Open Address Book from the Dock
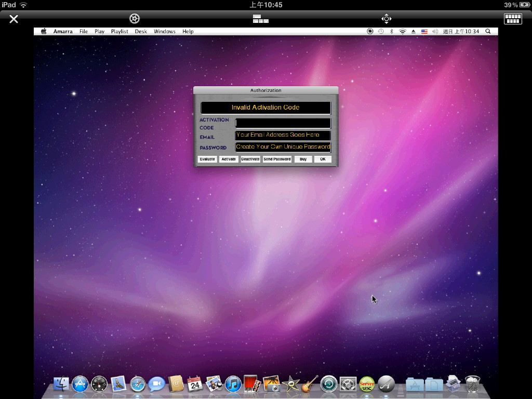The width and height of the screenshot is (532, 399). tap(176, 384)
